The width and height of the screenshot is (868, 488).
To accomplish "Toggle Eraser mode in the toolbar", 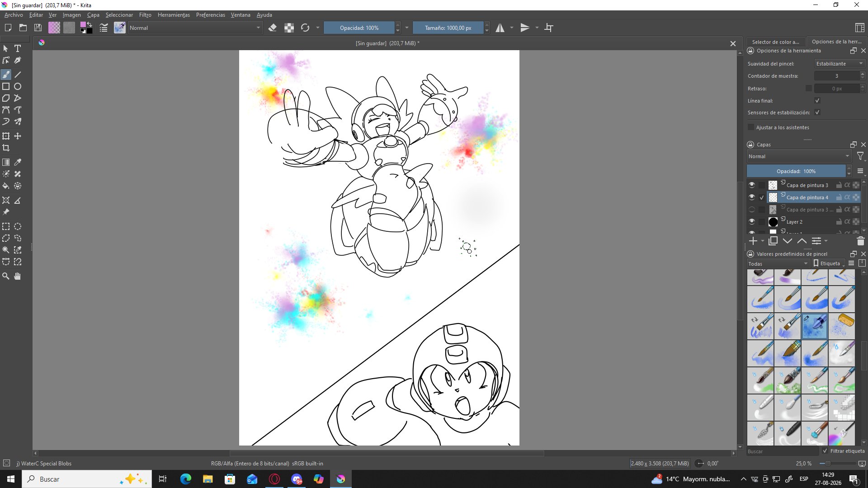I will click(272, 28).
